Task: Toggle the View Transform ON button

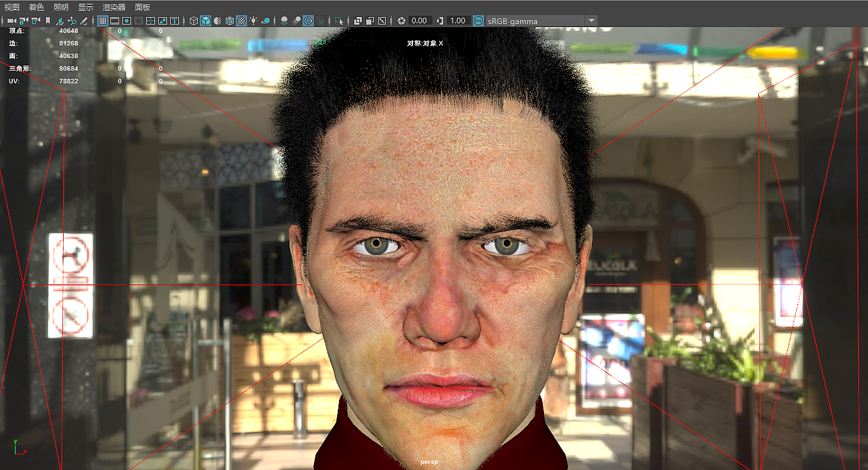Action: [x=479, y=20]
